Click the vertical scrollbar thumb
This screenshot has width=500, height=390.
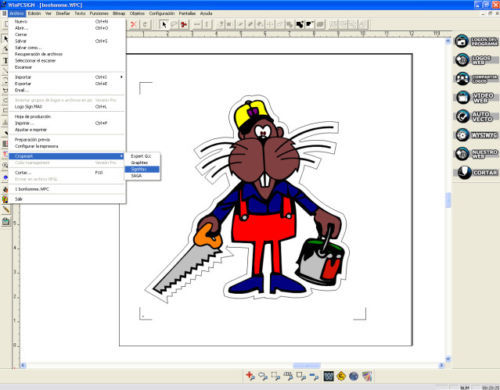point(448,200)
